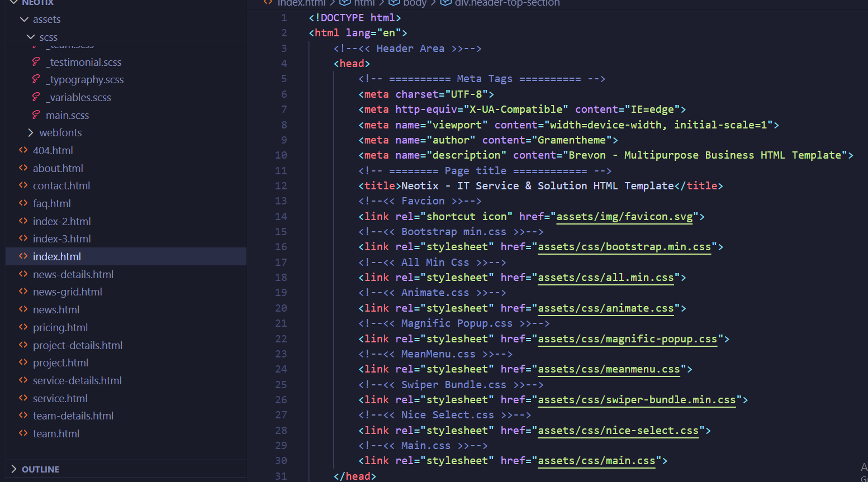
Task: Open about.html file
Action: click(58, 168)
